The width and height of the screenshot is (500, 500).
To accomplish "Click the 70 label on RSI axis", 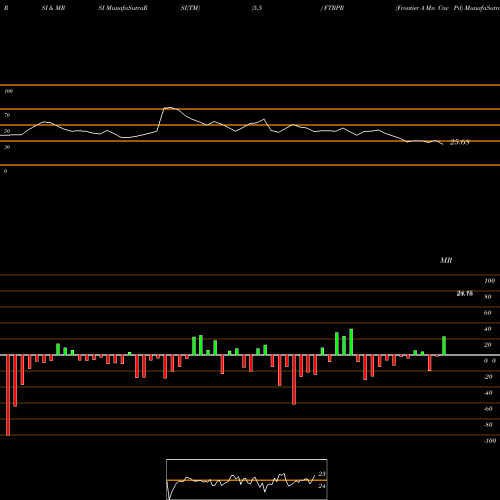I will [x=7, y=115].
